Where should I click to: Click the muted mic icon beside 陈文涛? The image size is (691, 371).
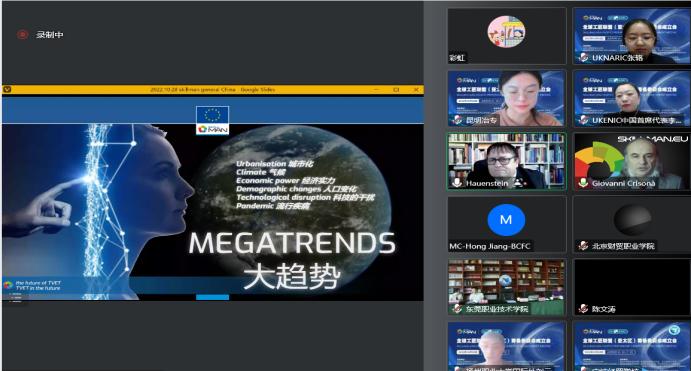click(583, 308)
